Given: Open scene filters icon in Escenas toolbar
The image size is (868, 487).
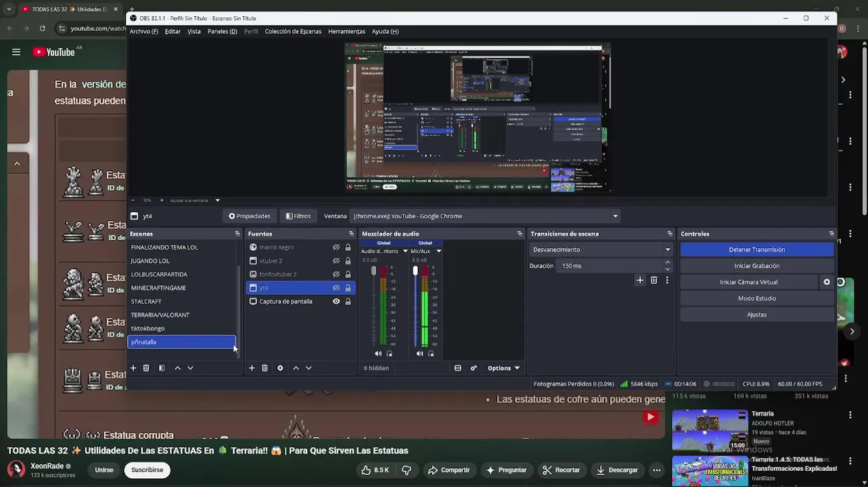Looking at the screenshot, I should 162,368.
